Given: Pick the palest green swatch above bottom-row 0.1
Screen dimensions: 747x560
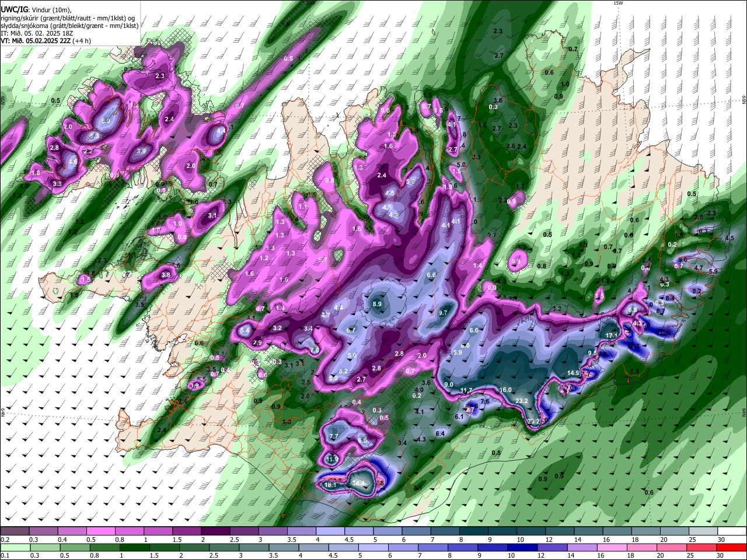Looking at the screenshot, I should (15, 547).
